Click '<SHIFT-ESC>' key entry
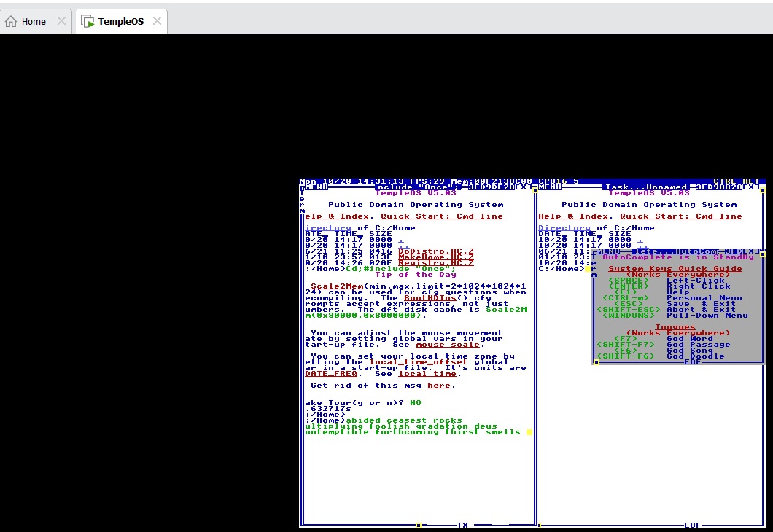 pos(629,309)
